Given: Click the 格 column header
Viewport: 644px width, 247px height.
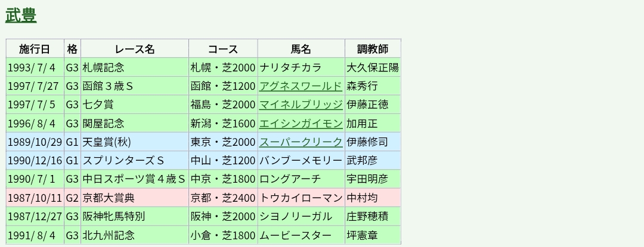Looking at the screenshot, I should point(72,49).
